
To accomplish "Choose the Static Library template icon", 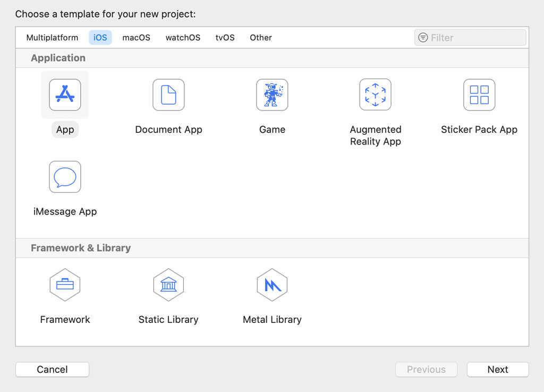I will [168, 285].
